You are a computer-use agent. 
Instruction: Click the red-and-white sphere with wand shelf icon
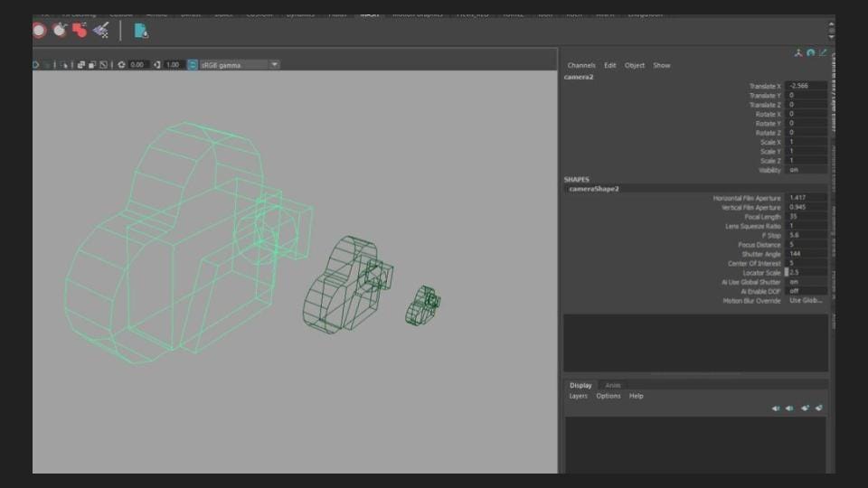(x=60, y=30)
